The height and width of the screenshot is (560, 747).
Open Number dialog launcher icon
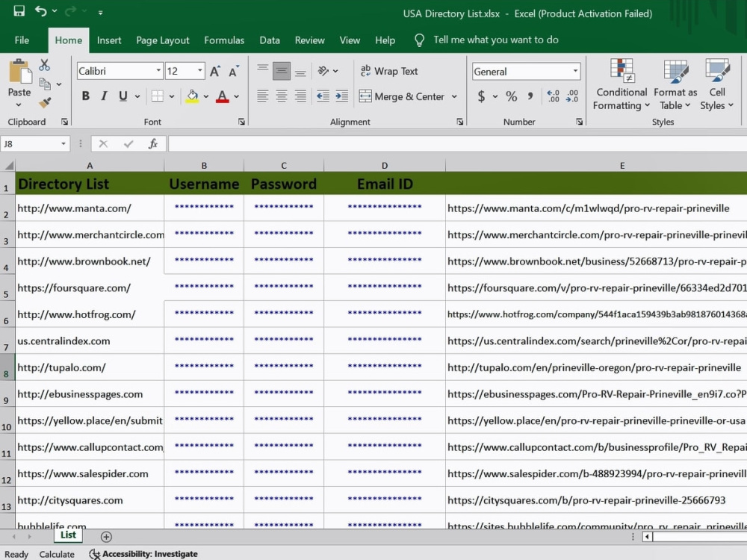(579, 122)
